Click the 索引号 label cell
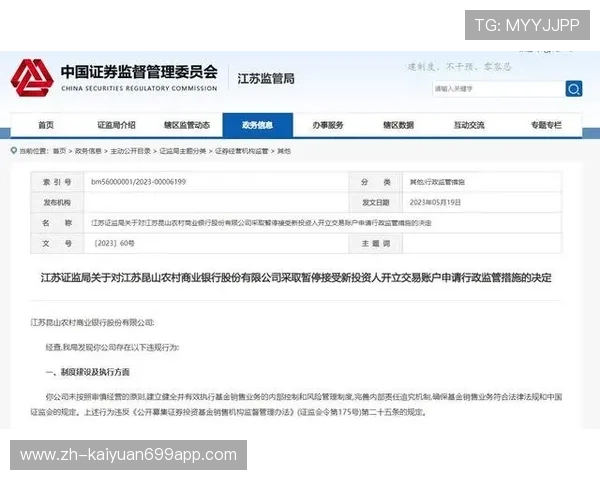The image size is (600, 480). pyautogui.click(x=57, y=182)
